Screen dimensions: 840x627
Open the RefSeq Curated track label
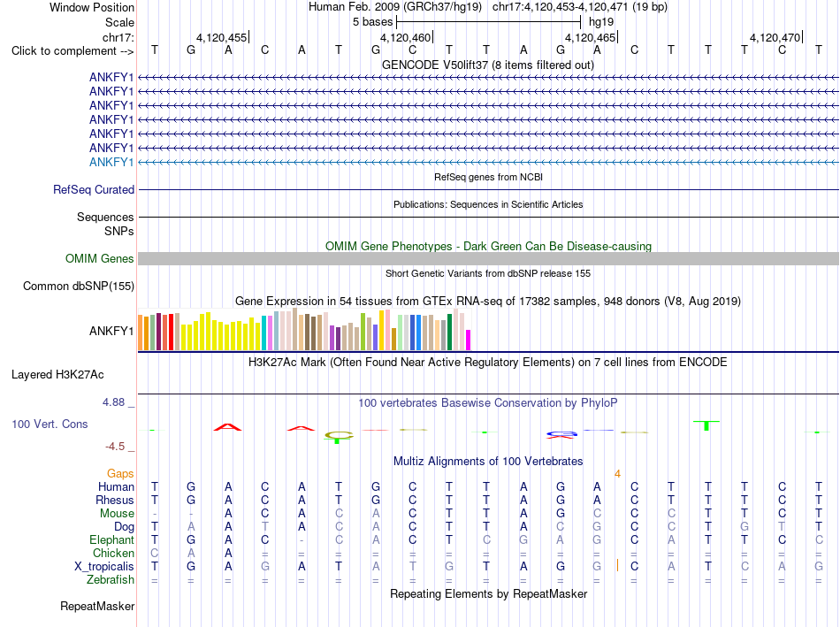pyautogui.click(x=94, y=190)
